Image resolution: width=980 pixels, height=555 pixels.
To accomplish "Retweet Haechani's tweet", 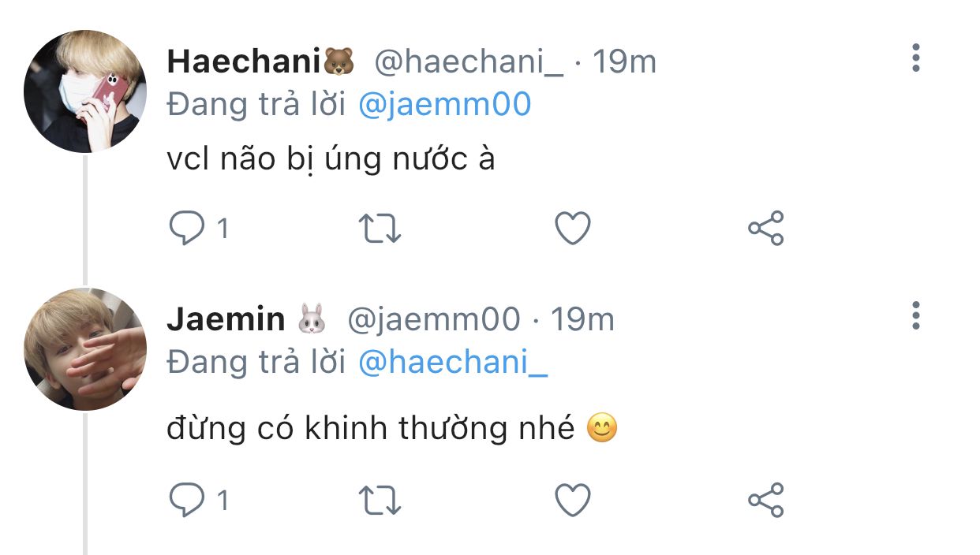I will coord(380,229).
